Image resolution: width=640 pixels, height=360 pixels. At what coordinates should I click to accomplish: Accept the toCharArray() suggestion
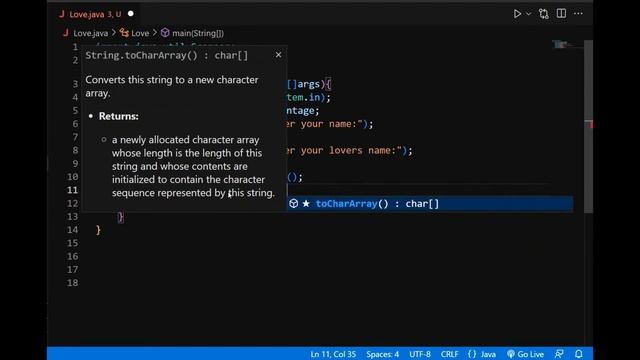pos(430,204)
